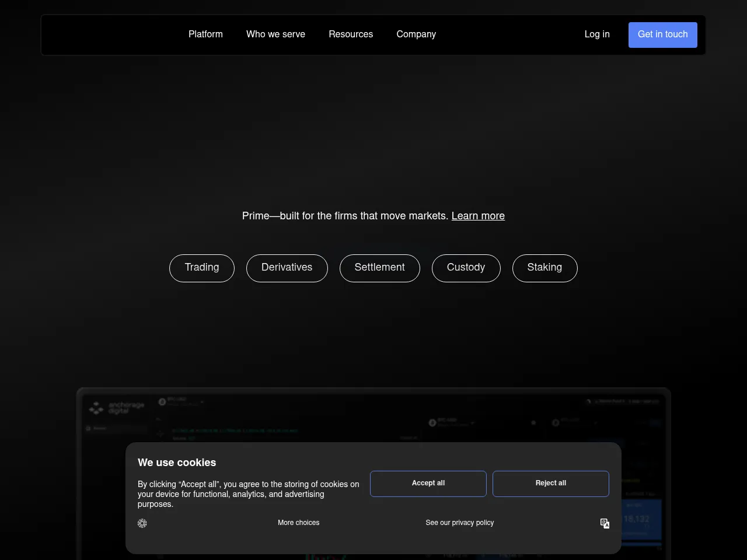Reject all cookies
Viewport: 747px width, 560px height.
[550, 484]
